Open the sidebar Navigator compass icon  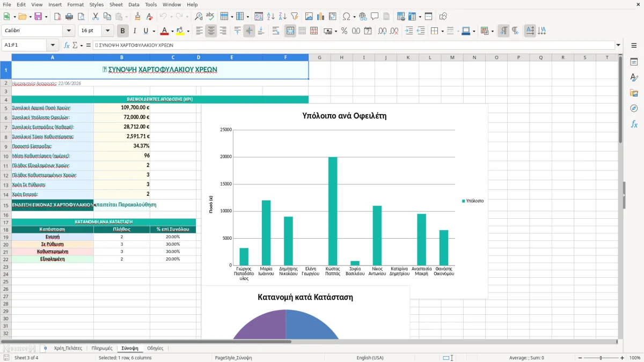[634, 108]
